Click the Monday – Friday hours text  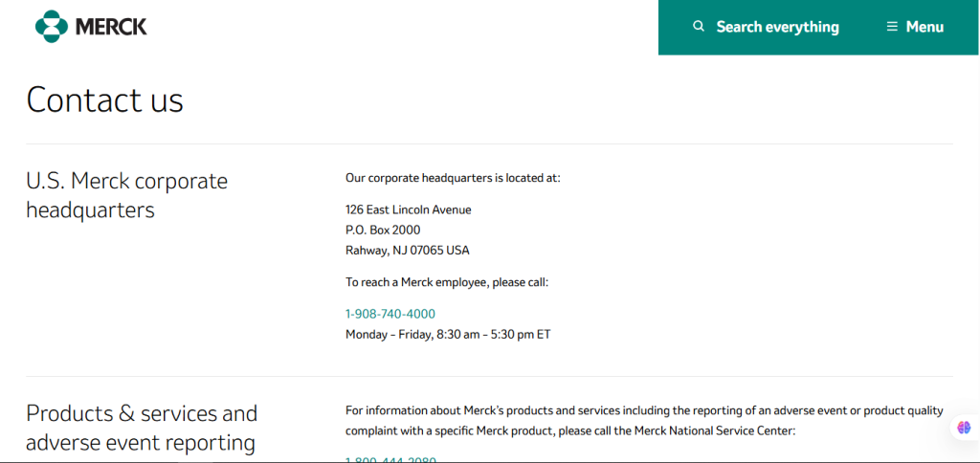[x=448, y=334]
